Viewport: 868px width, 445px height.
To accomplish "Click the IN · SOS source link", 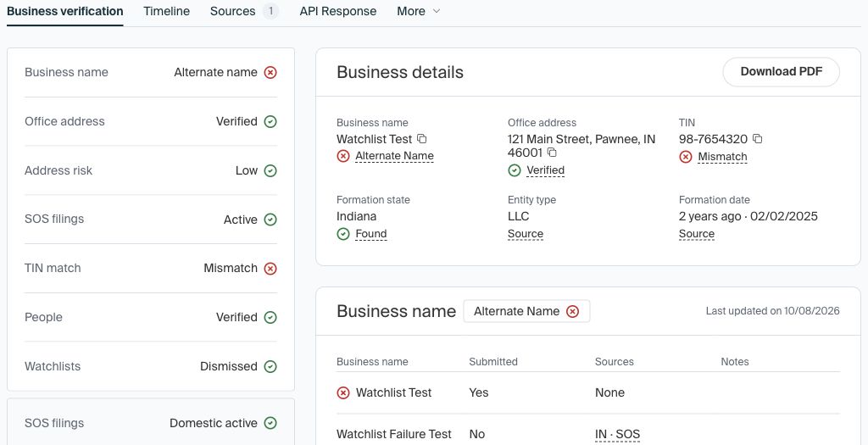I will click(x=617, y=435).
